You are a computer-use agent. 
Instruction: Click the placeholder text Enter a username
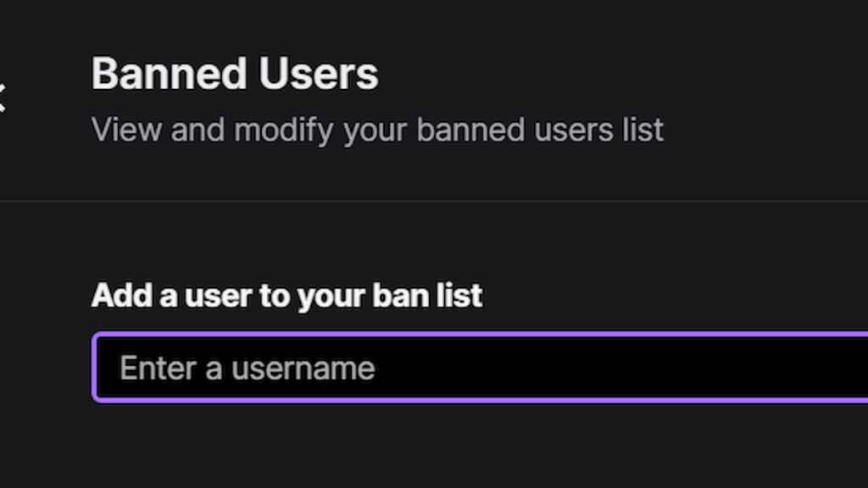point(248,367)
